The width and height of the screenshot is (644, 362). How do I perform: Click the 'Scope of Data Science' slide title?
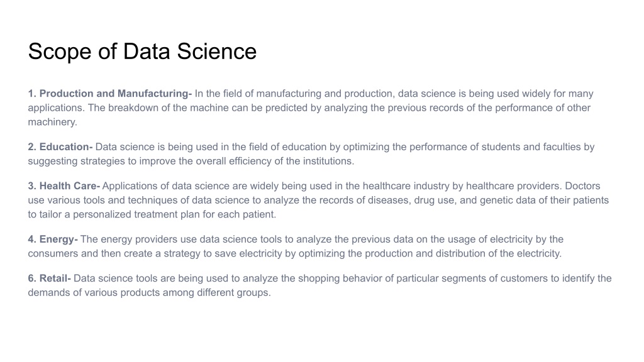(x=142, y=52)
